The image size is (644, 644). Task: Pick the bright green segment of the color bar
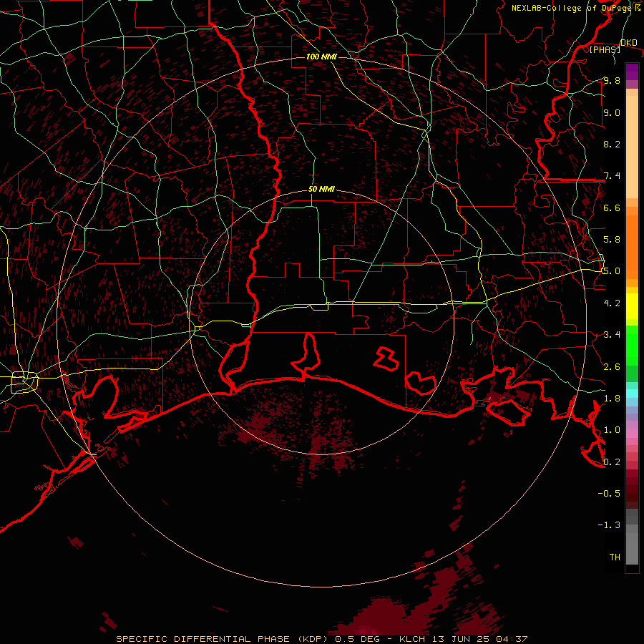[632, 345]
